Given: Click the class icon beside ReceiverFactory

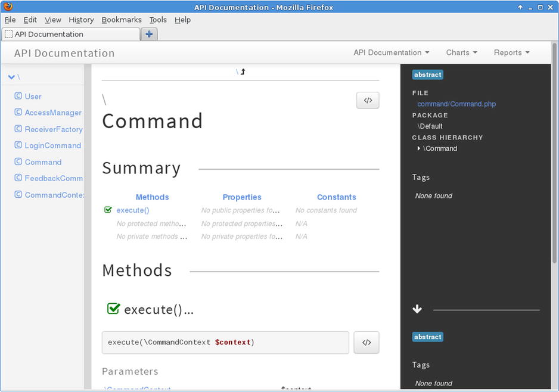Looking at the screenshot, I should point(18,129).
